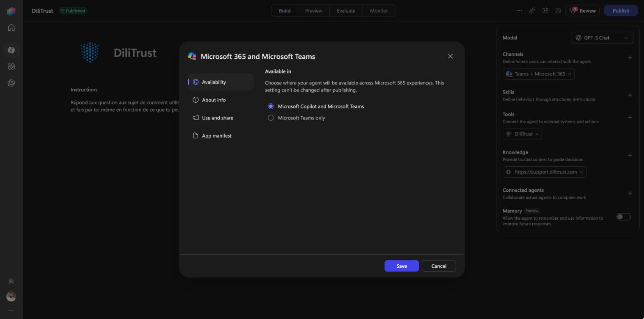
Task: Cancel the channel dialog
Action: point(439,266)
